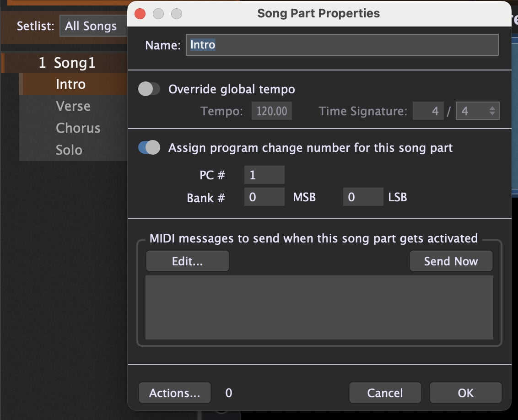Screen dimensions: 518x420
Task: Select the Solo song part
Action: (69, 150)
